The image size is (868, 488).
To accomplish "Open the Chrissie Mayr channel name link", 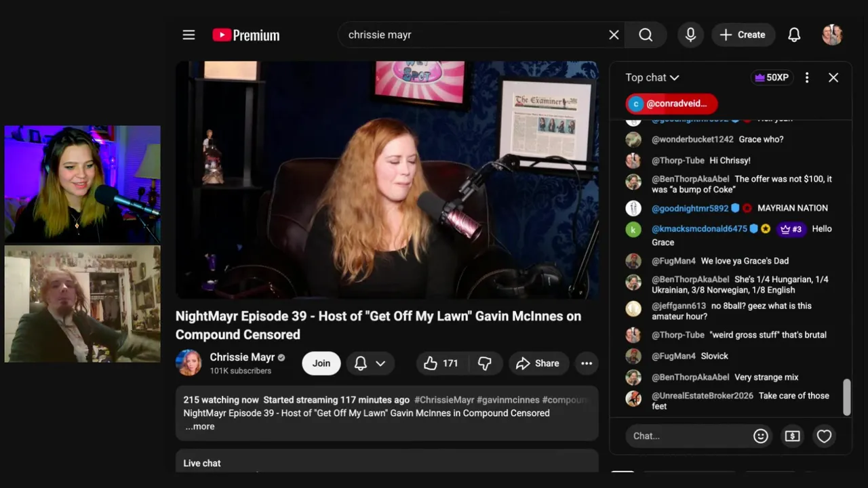I will coord(242,357).
